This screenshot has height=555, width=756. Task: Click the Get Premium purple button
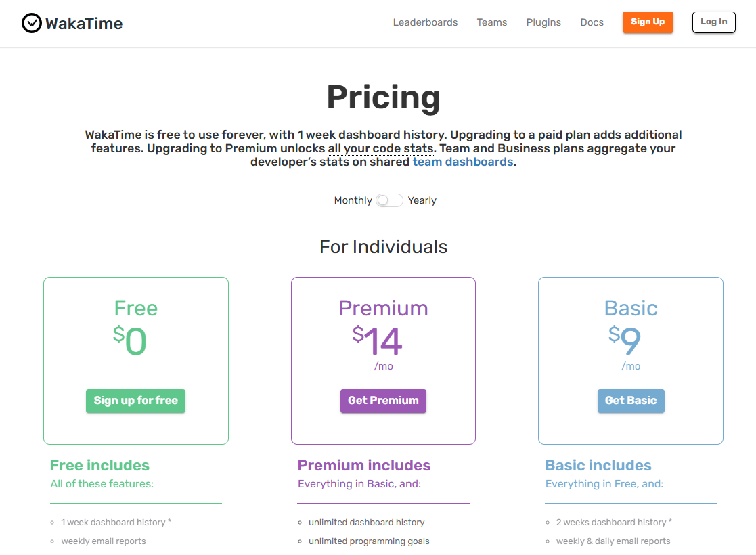pyautogui.click(x=383, y=401)
